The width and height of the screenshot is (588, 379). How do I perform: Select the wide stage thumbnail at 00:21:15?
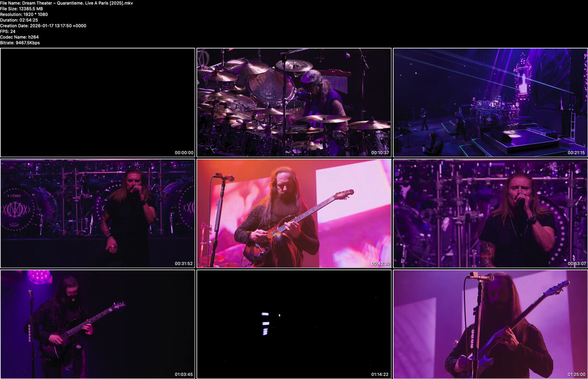click(491, 102)
